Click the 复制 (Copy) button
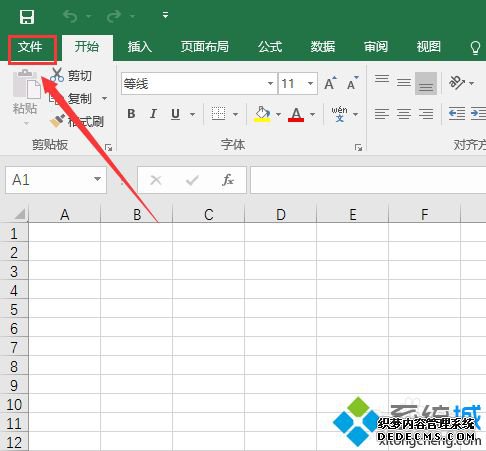This screenshot has height=451, width=486. pos(71,99)
